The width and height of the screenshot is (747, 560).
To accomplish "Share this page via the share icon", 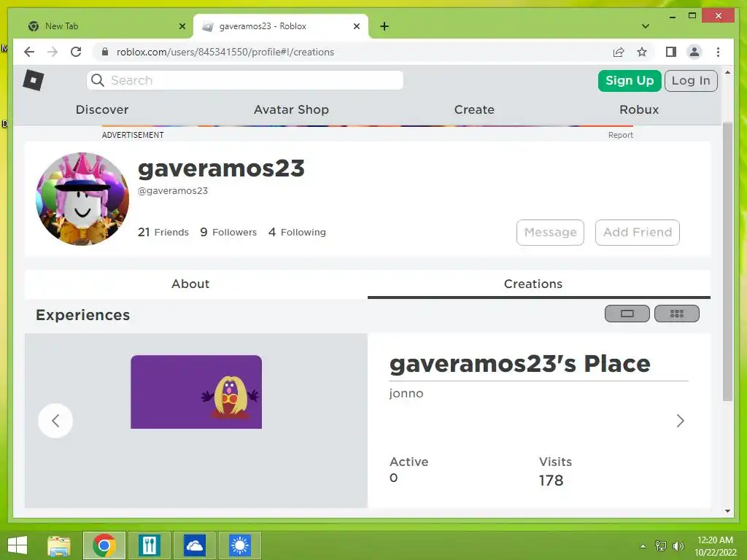I will tap(619, 52).
